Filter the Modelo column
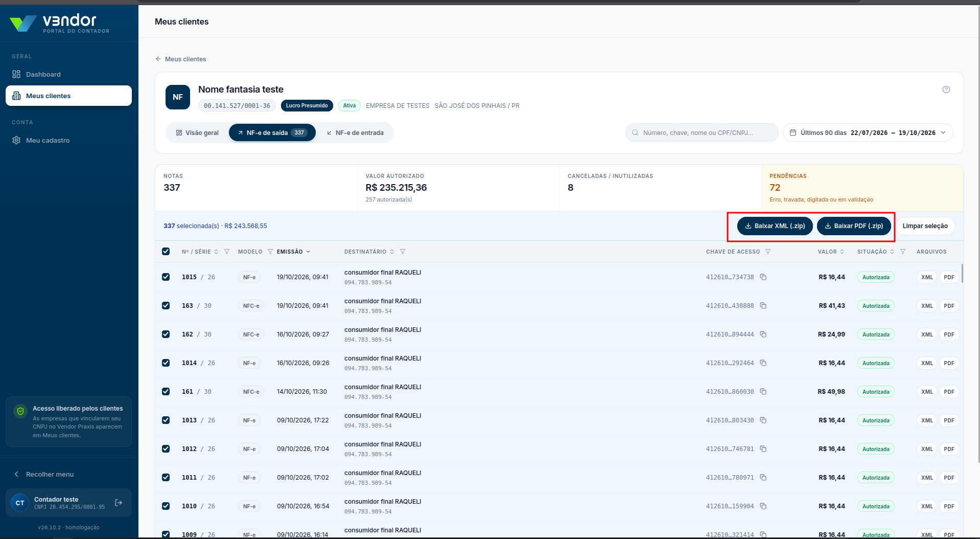 (270, 252)
